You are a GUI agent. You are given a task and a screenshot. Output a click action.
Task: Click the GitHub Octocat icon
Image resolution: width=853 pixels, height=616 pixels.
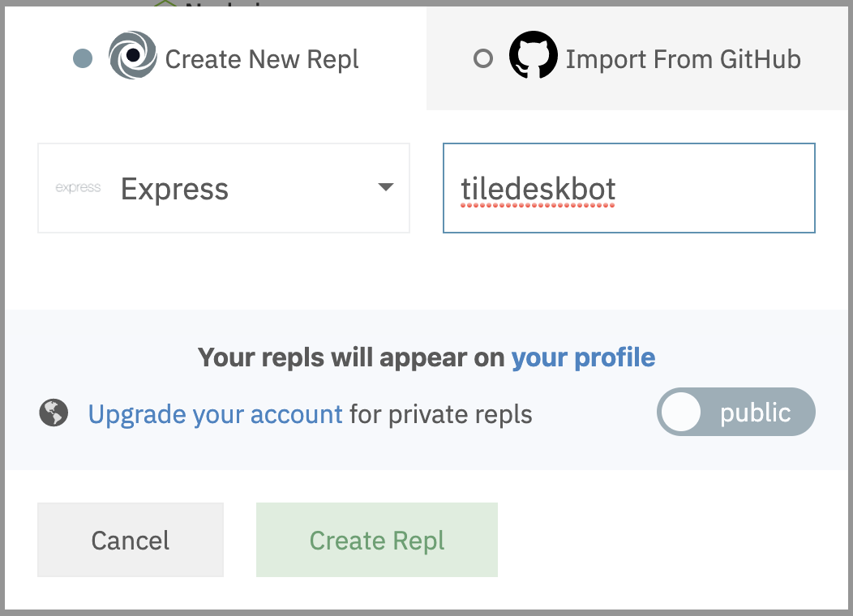pyautogui.click(x=533, y=58)
